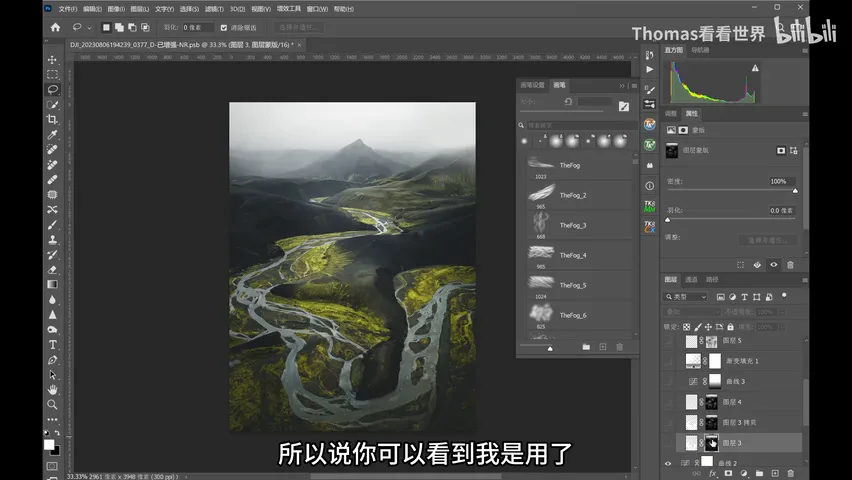Select the Eyedropper tool

(x=52, y=135)
